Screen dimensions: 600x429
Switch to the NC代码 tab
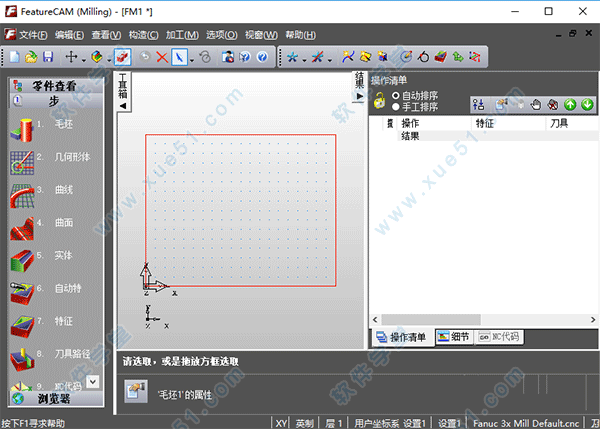coord(499,337)
